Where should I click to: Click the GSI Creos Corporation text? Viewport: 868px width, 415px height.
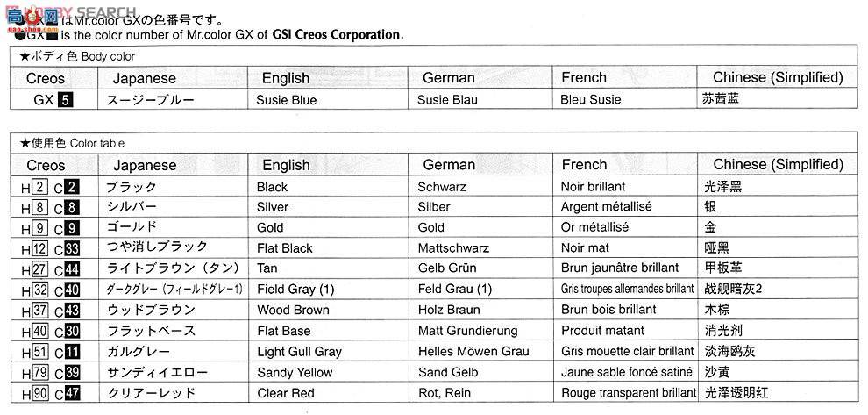(x=336, y=35)
